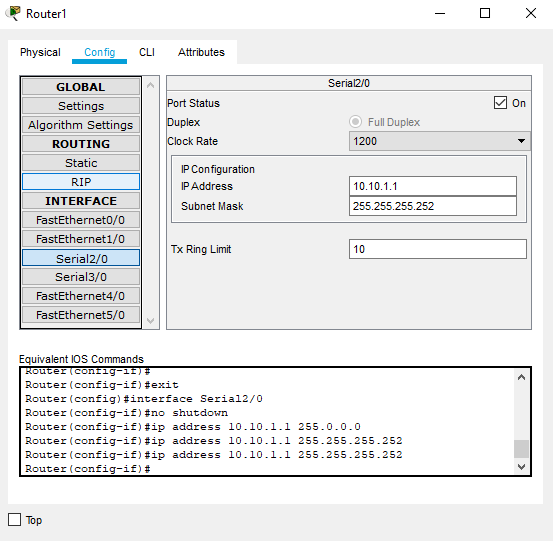Screen dimensions: 553x541
Task: Click the 'ip address 10.10.1.1 255.0.0.0' line
Action: [x=193, y=427]
